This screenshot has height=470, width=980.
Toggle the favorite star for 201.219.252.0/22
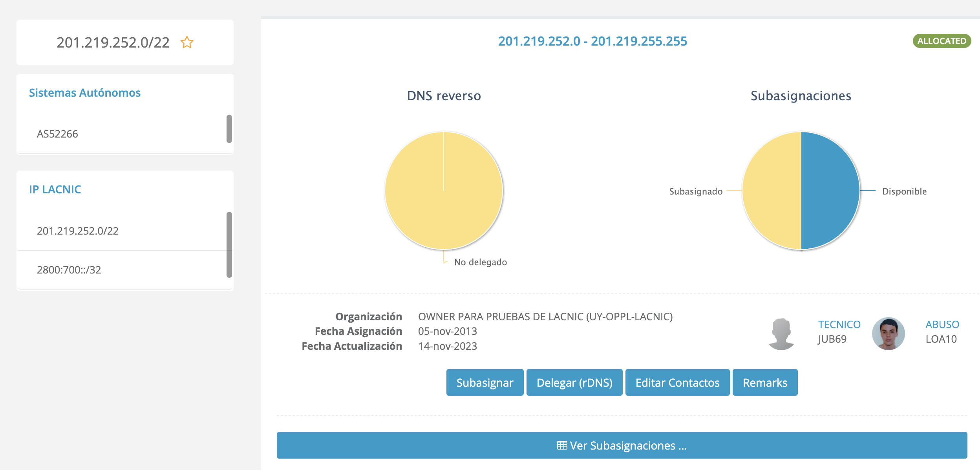click(187, 42)
